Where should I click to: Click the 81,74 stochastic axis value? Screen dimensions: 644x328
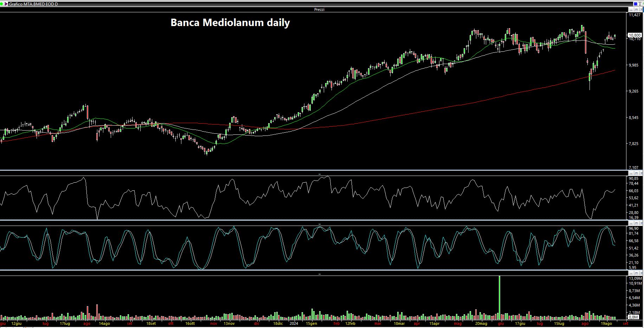pos(634,233)
